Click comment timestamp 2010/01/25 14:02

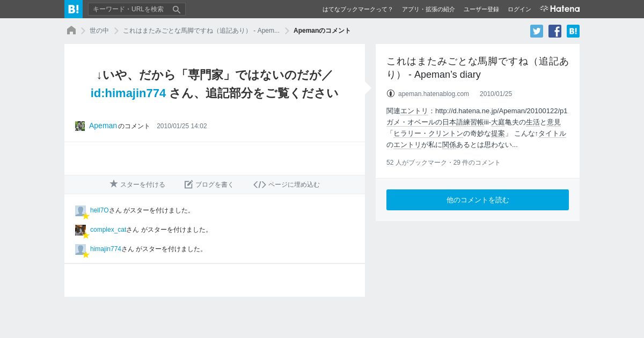pos(182,126)
